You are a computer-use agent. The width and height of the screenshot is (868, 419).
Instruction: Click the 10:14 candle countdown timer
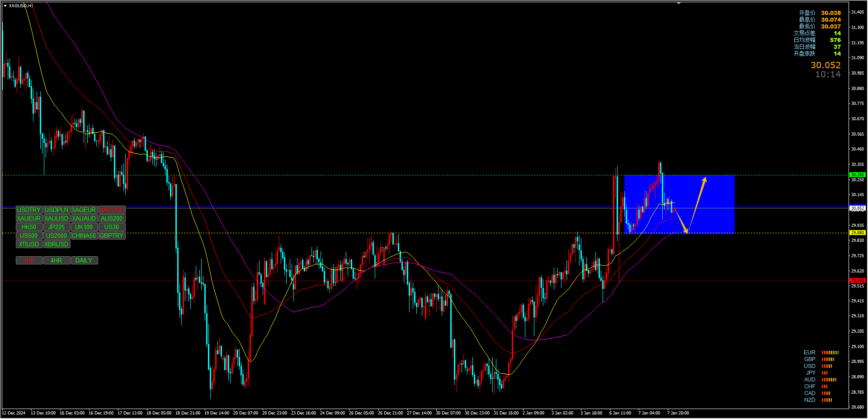pos(828,74)
